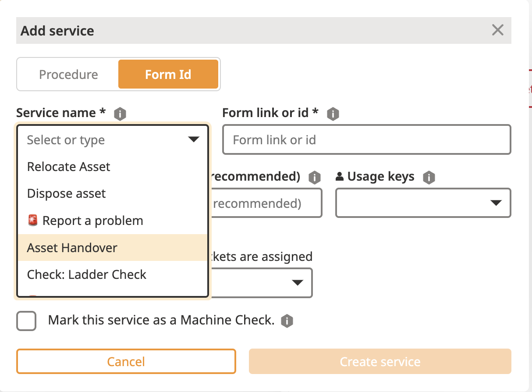The image size is (532, 392).
Task: Choose Relocate Asset from the list
Action: (x=69, y=167)
